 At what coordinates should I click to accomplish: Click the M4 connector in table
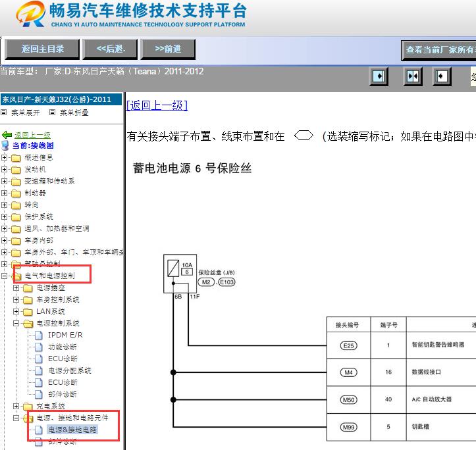(x=348, y=372)
